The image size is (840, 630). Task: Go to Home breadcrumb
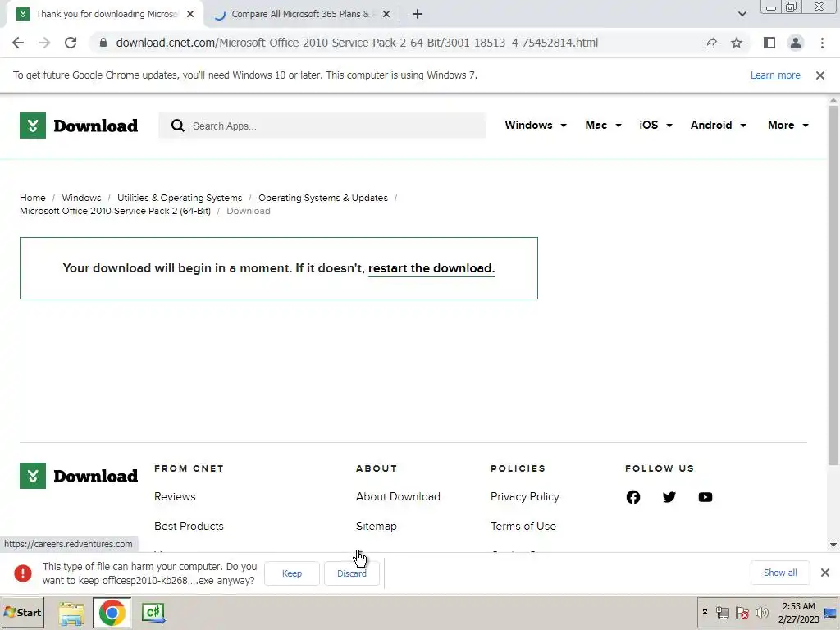tap(33, 198)
